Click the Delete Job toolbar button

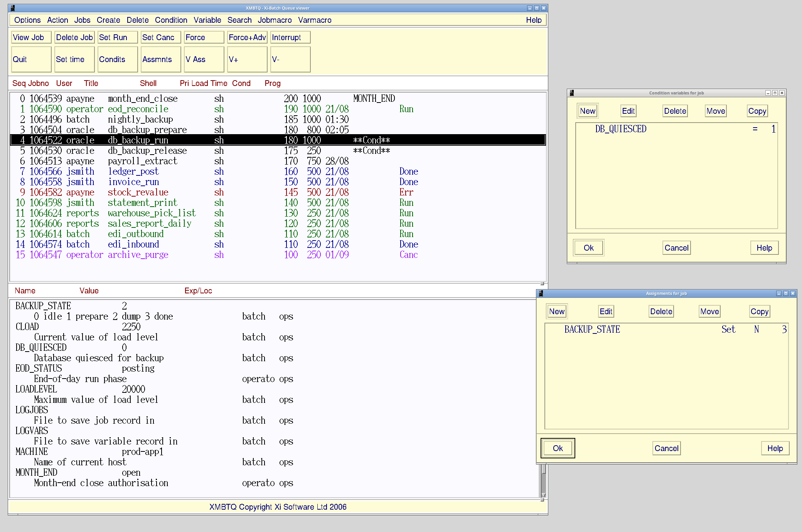[x=74, y=37]
